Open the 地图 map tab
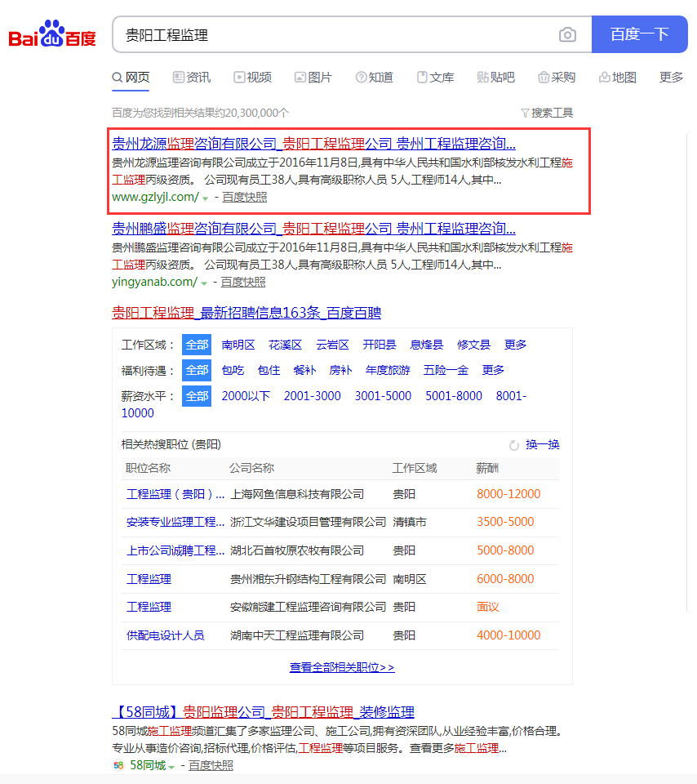The image size is (697, 784). [617, 78]
